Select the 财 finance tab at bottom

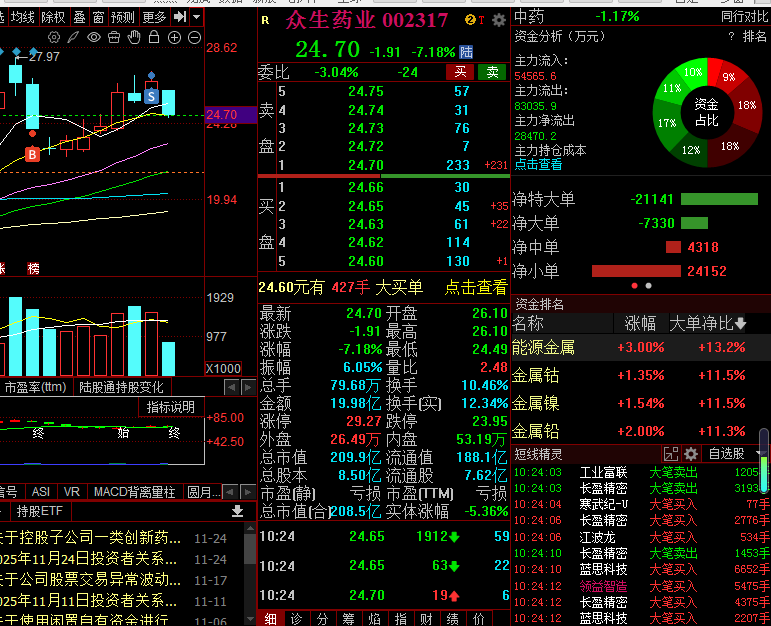point(426,619)
